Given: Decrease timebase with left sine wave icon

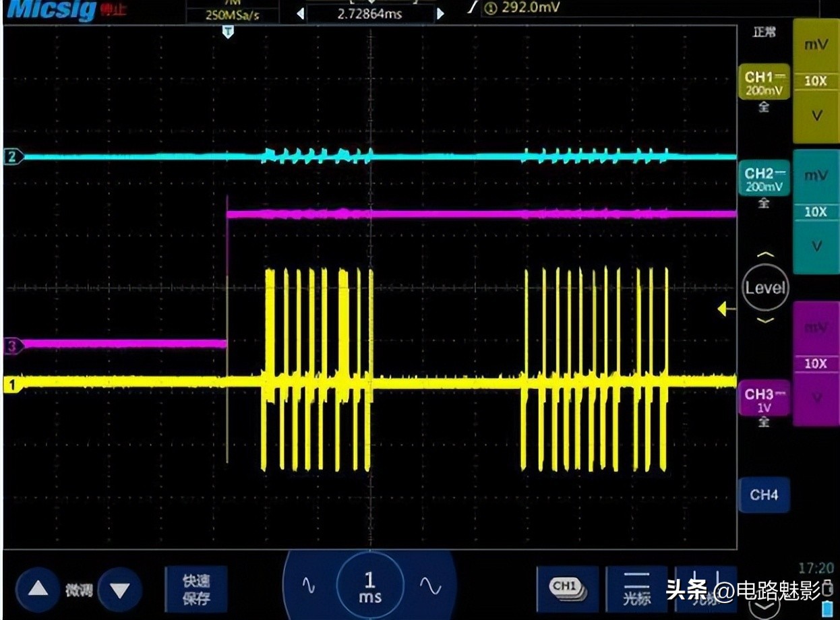Looking at the screenshot, I should coord(308,586).
